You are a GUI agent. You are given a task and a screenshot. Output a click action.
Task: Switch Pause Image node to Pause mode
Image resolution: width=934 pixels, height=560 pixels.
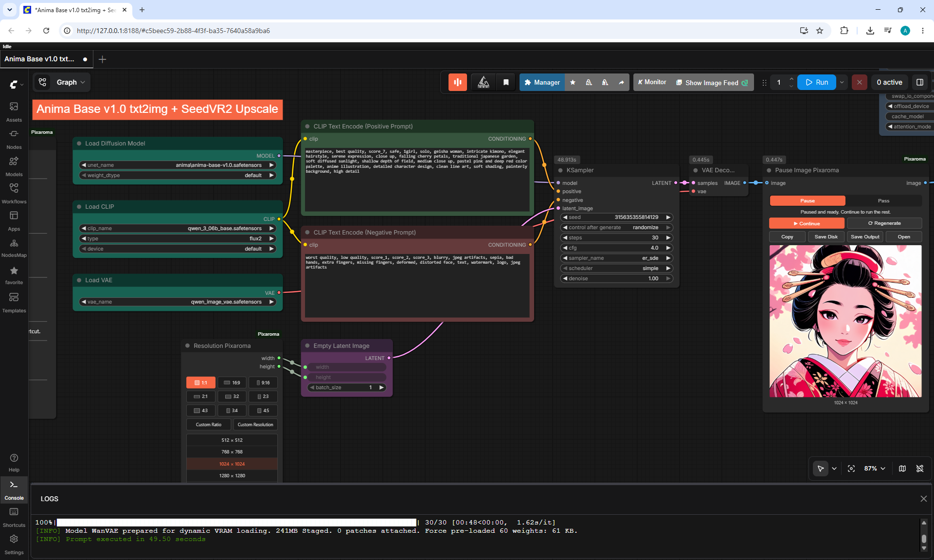[x=808, y=200]
